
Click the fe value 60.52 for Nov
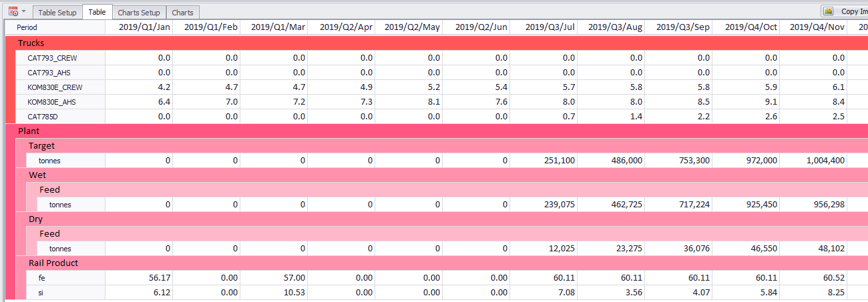click(x=813, y=277)
